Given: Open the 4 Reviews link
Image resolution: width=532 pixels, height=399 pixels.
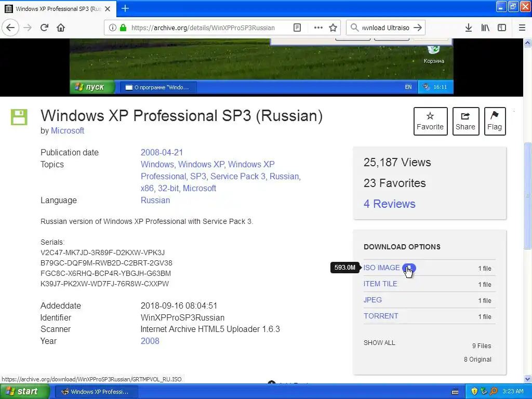Looking at the screenshot, I should [390, 204].
